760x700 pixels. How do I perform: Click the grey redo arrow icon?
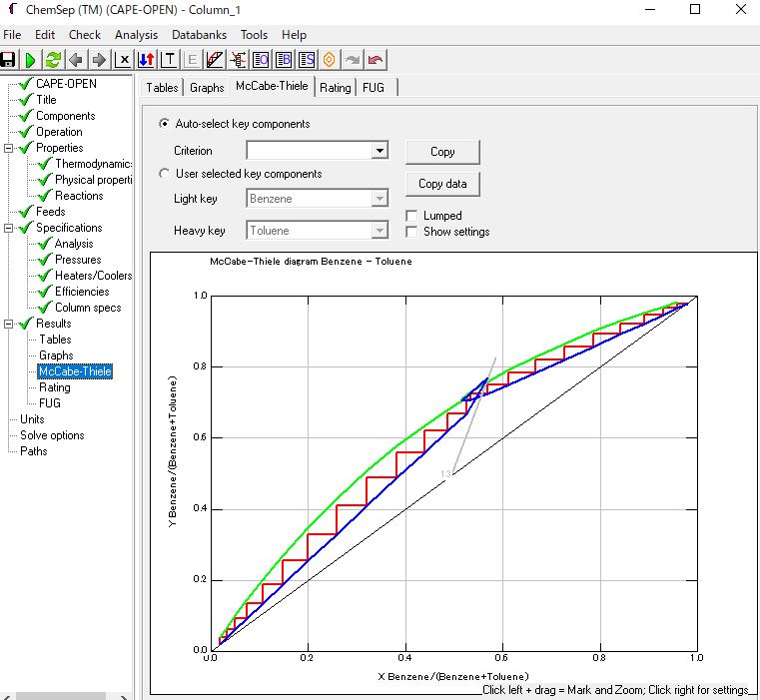353,60
